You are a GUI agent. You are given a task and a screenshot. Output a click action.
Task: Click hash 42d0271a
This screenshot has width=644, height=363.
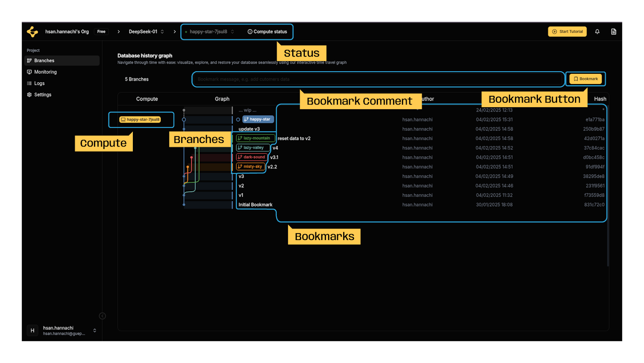point(594,138)
